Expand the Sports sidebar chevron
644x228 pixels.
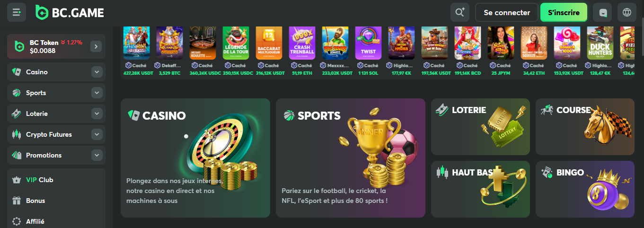[97, 93]
